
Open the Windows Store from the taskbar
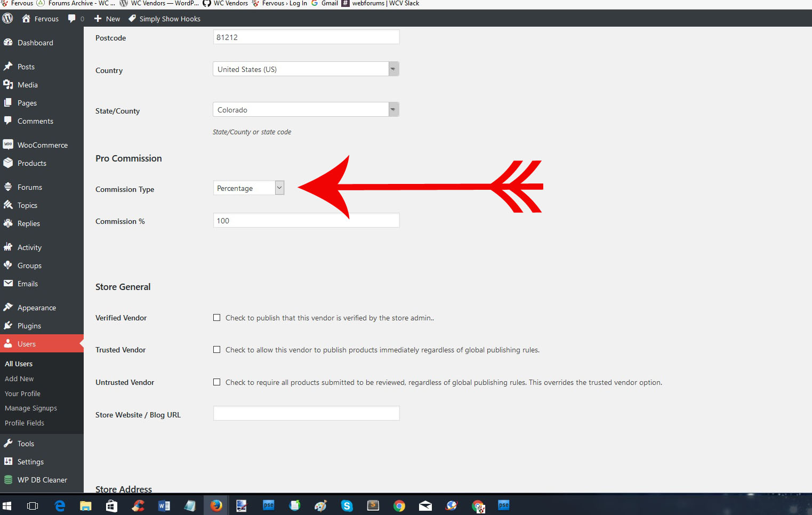[x=111, y=505]
